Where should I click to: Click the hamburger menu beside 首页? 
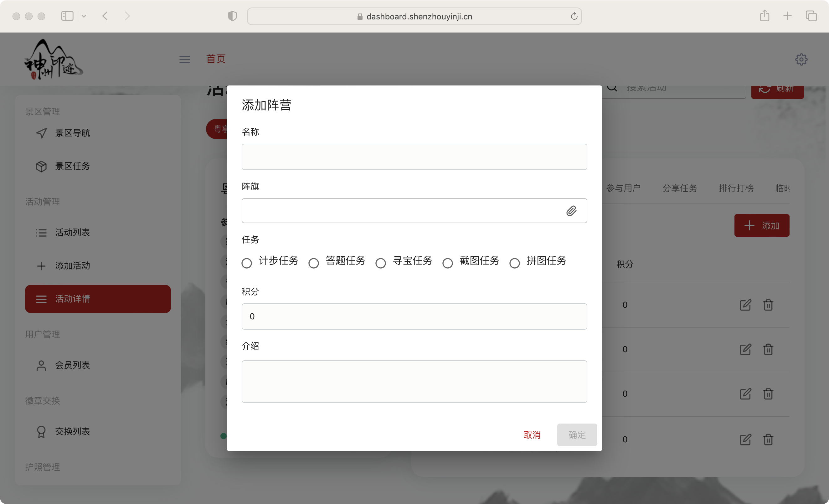click(x=184, y=59)
